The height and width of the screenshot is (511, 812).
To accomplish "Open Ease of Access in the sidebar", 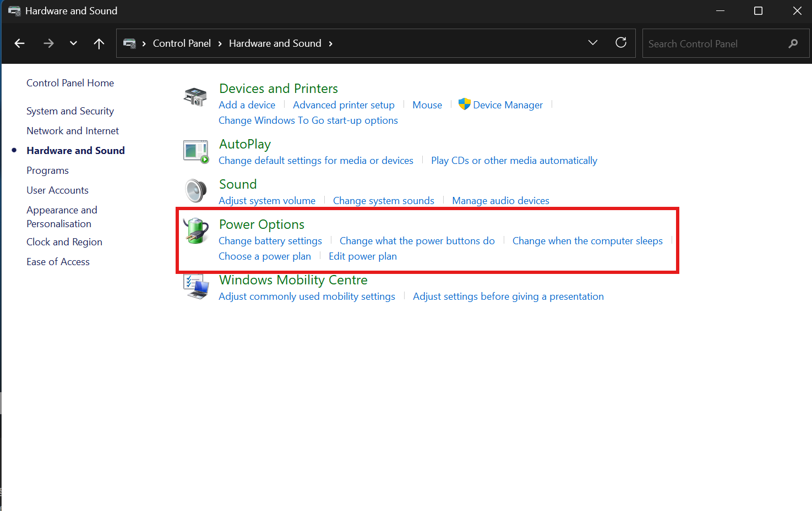I will [x=58, y=262].
